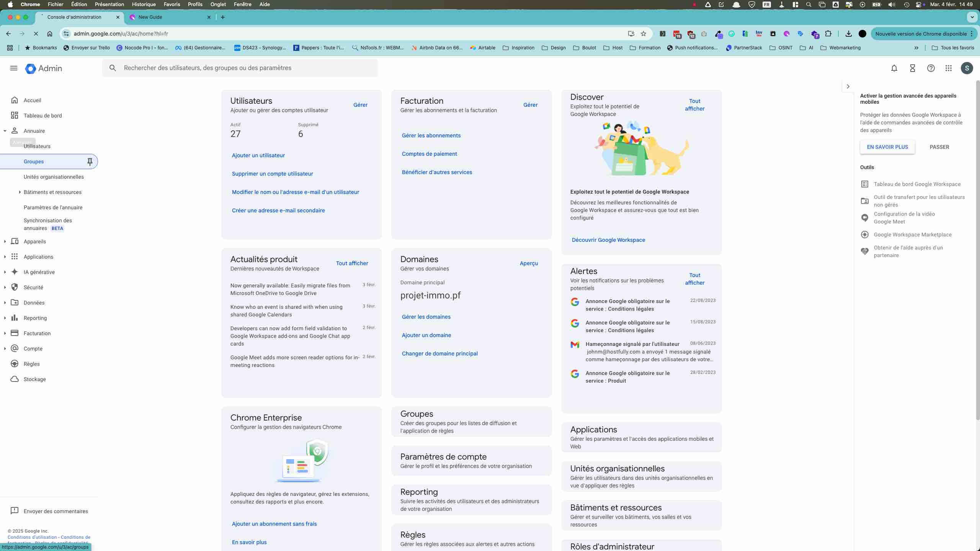Bookmark page with the star icon
This screenshot has width=980, height=551.
point(644,34)
